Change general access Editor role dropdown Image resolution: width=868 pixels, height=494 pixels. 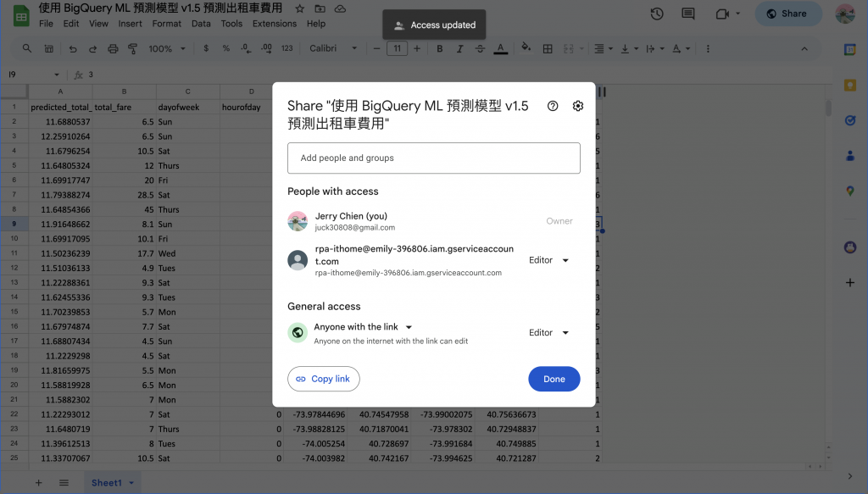pyautogui.click(x=548, y=333)
